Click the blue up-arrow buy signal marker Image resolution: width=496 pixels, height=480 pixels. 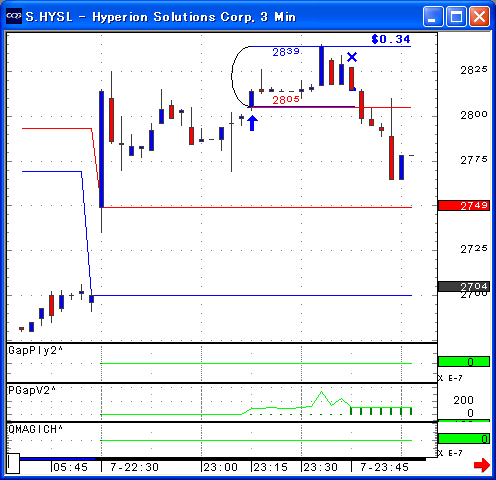pyautogui.click(x=252, y=123)
